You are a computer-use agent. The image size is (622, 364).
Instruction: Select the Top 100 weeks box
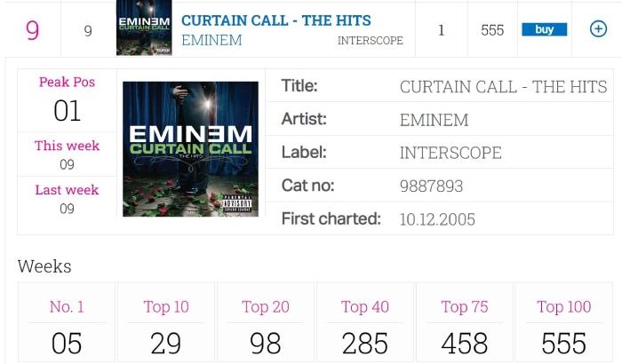click(564, 322)
